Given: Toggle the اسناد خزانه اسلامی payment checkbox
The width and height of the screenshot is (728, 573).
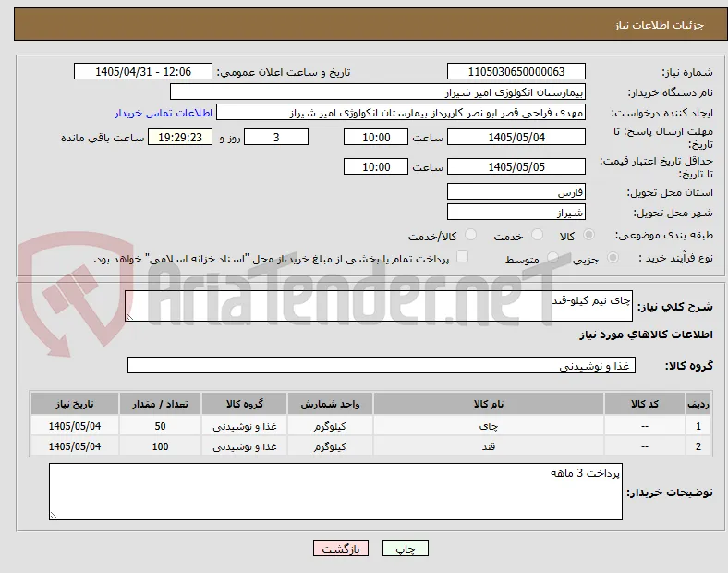Looking at the screenshot, I should point(463,257).
